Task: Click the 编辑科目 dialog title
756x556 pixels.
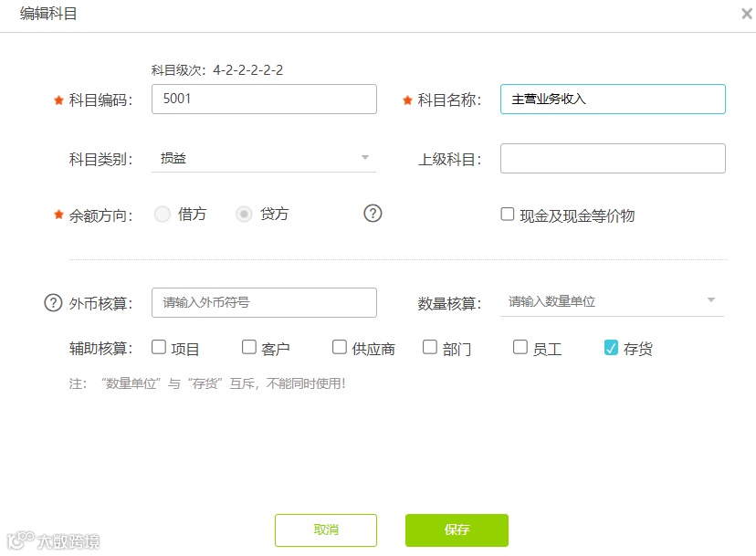Action: point(48,14)
